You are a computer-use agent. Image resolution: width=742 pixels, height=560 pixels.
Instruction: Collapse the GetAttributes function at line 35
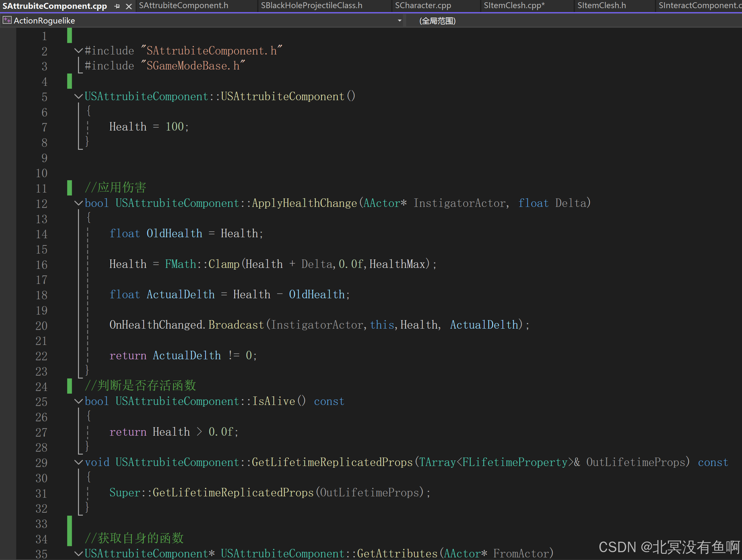click(79, 553)
